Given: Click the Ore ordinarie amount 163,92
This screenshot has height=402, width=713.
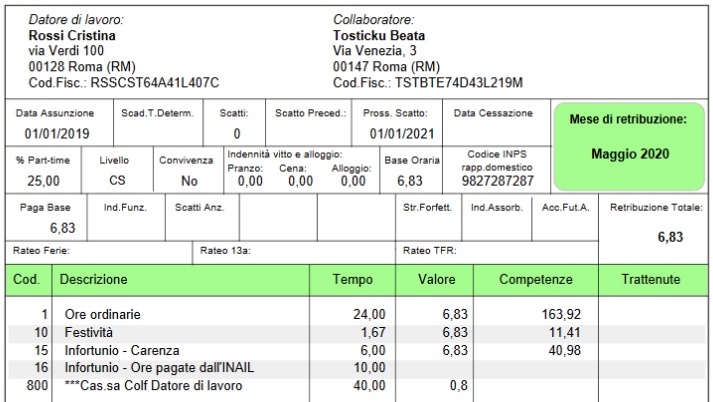Looking at the screenshot, I should tap(561, 314).
